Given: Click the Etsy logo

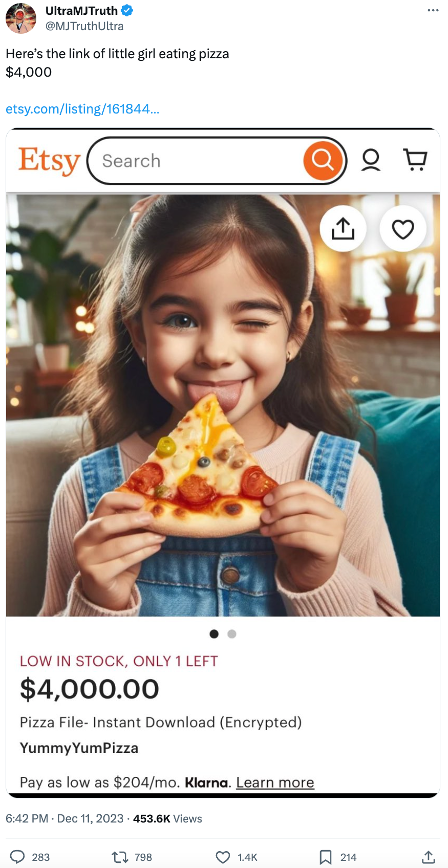Looking at the screenshot, I should click(x=49, y=161).
